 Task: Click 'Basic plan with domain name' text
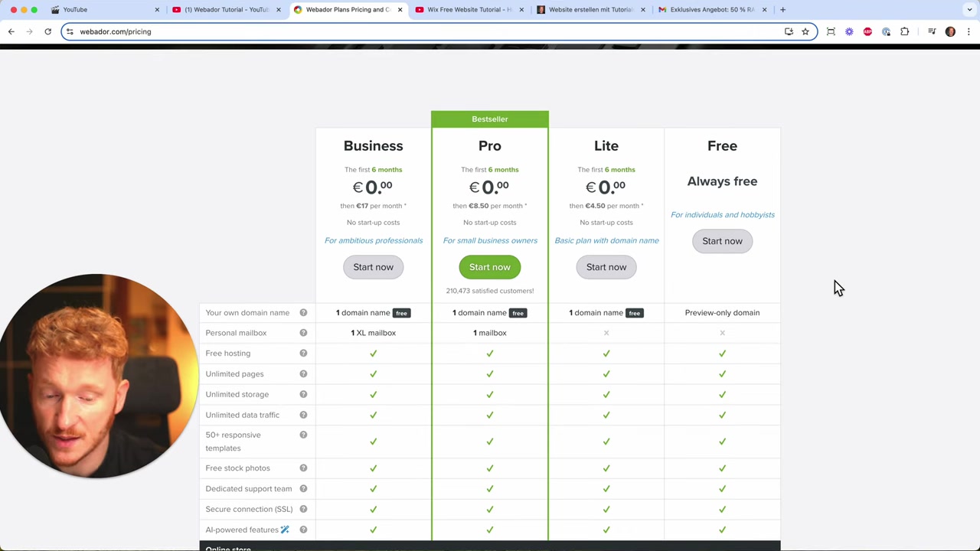tap(606, 240)
